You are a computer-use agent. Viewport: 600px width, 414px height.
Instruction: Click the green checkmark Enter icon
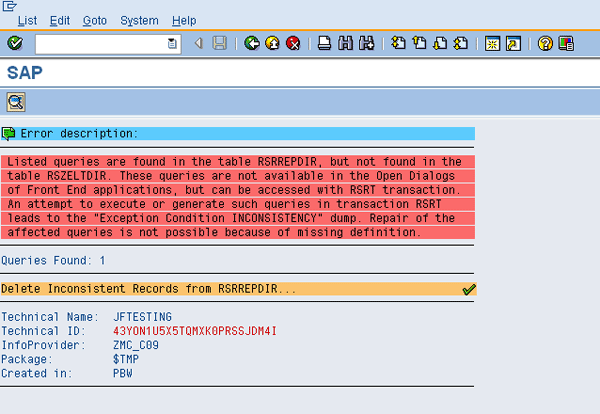15,43
